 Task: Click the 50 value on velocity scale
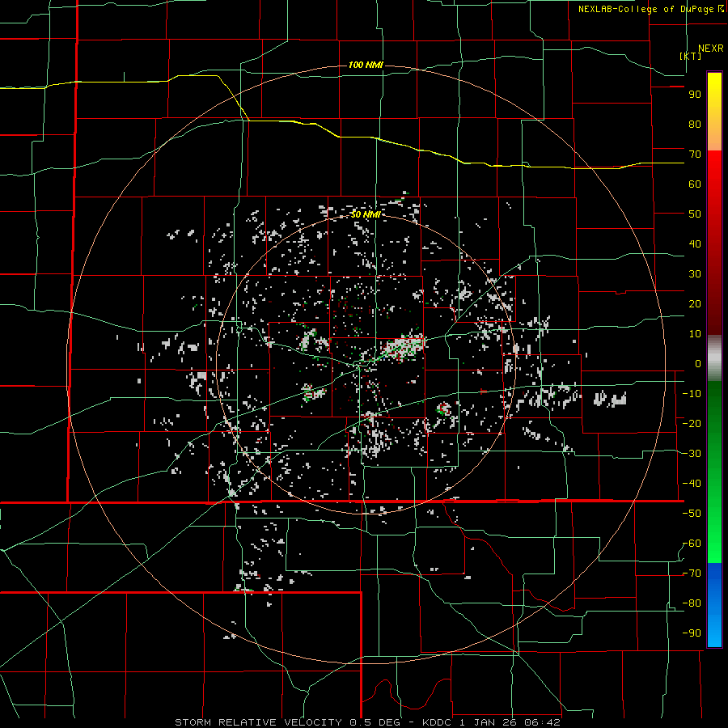coord(695,214)
